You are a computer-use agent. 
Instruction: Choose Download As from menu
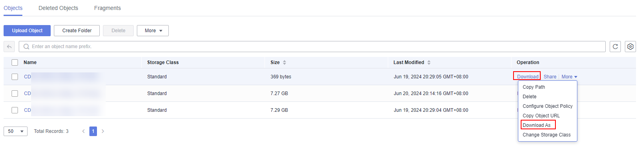537,125
